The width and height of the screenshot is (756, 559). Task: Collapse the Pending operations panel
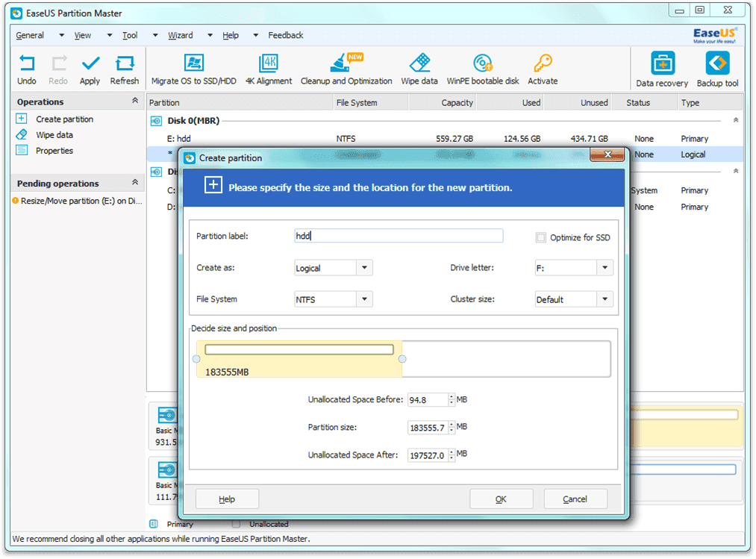point(135,182)
